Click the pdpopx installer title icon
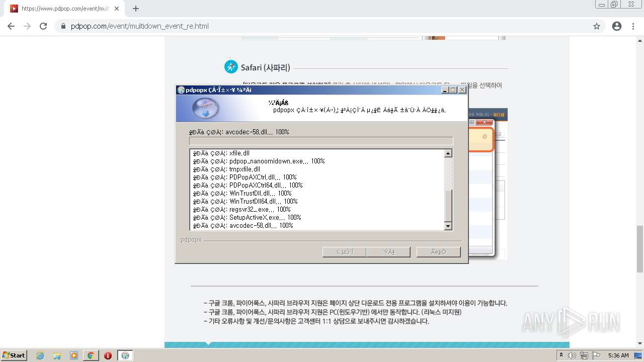This screenshot has height=362, width=644. (x=181, y=90)
